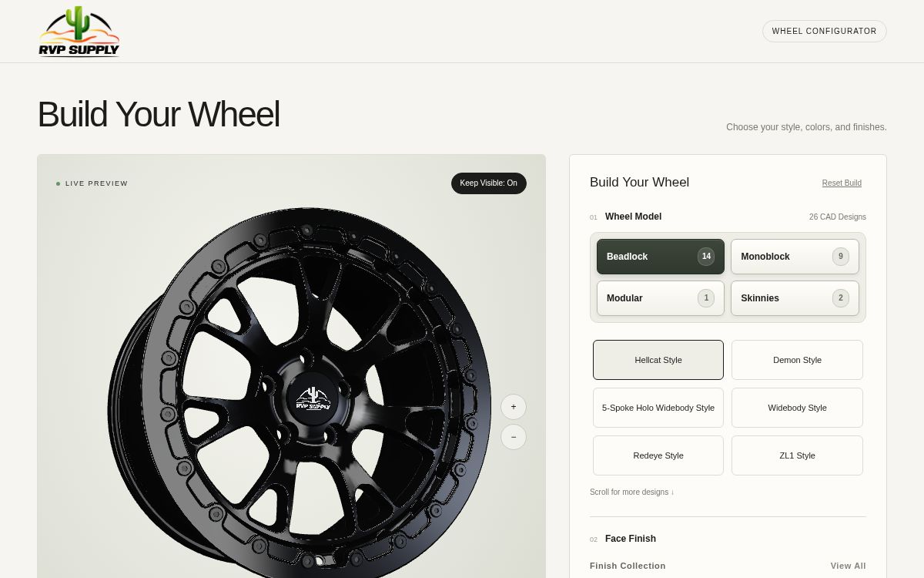Choose the Redeye Style design
The height and width of the screenshot is (578, 924).
(658, 455)
